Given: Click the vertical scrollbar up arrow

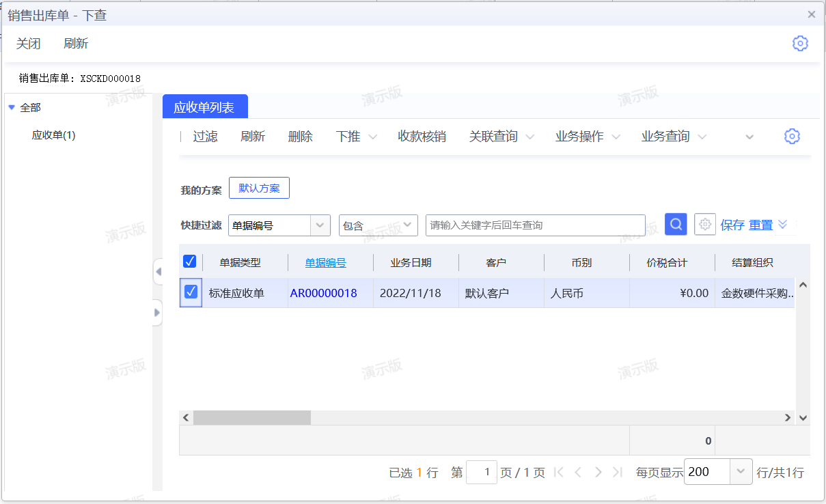Looking at the screenshot, I should click(x=803, y=285).
